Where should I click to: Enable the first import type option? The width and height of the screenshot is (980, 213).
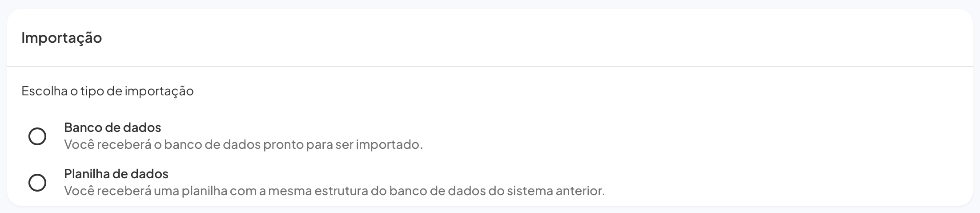pyautogui.click(x=37, y=136)
